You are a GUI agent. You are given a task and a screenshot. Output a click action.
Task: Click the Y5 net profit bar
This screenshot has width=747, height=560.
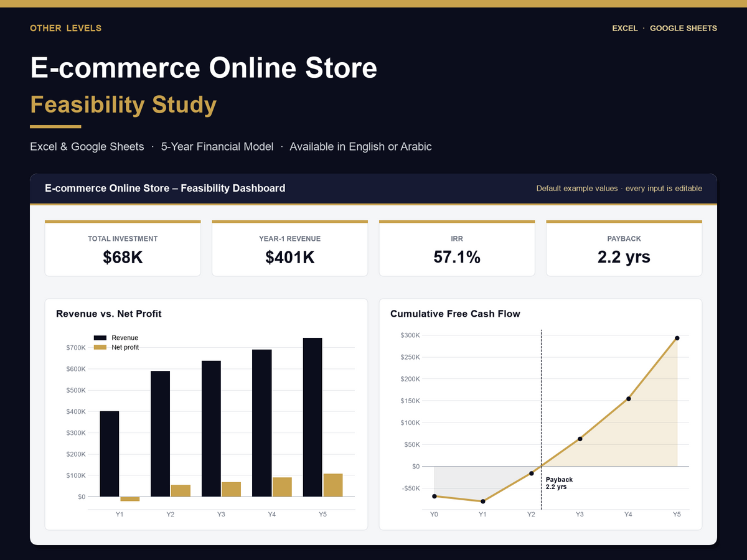[333, 485]
